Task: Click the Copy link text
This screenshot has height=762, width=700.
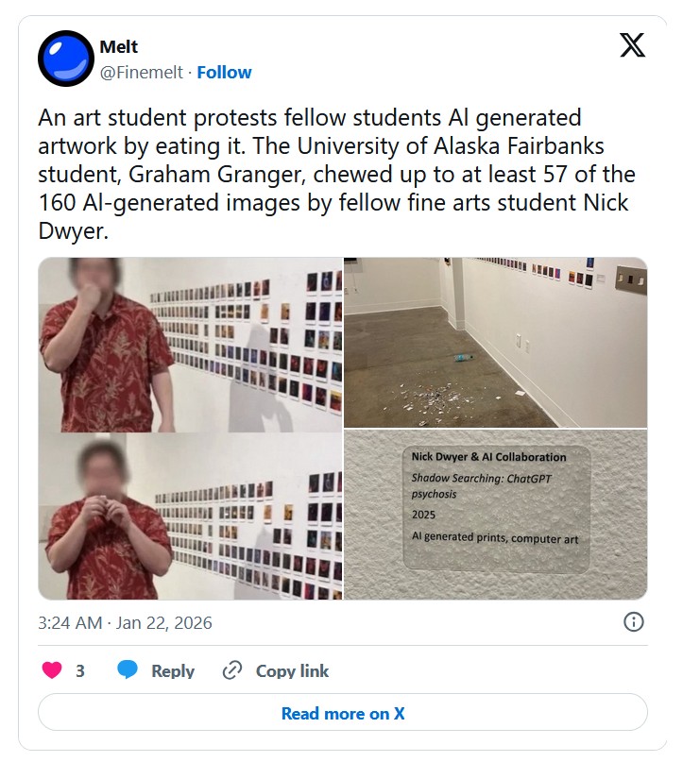Action: (292, 670)
